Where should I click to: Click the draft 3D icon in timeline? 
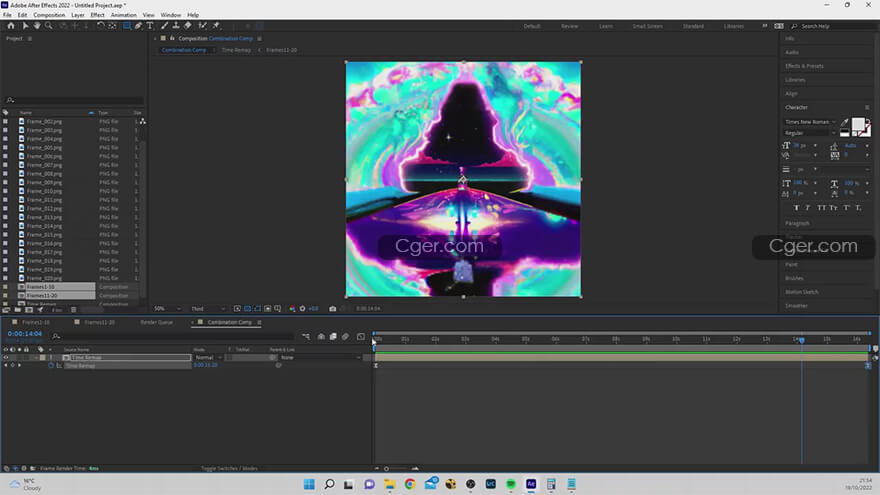321,337
